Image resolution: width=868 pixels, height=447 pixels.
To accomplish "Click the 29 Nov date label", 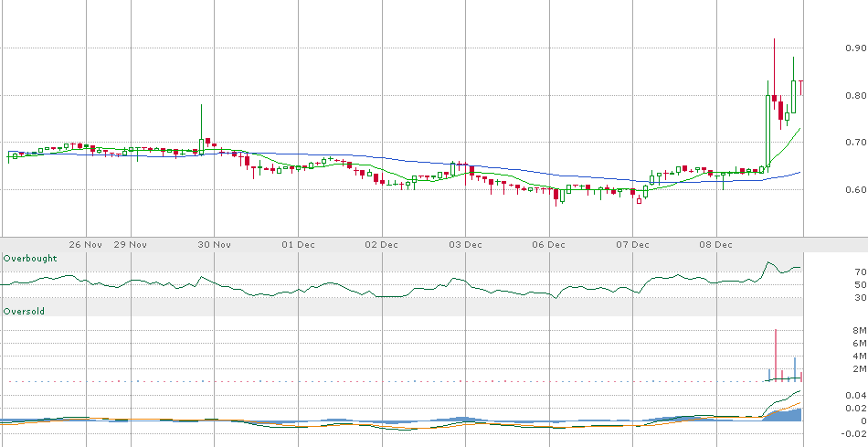I will pyautogui.click(x=130, y=244).
